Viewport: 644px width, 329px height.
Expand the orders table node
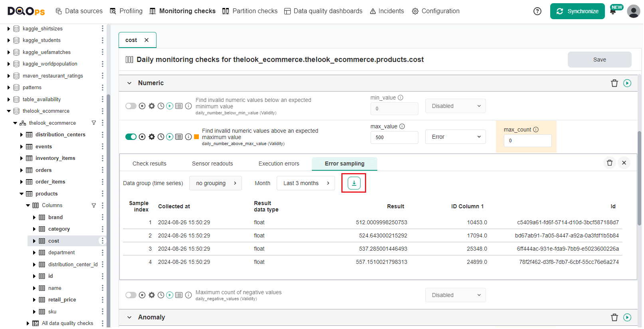22,170
